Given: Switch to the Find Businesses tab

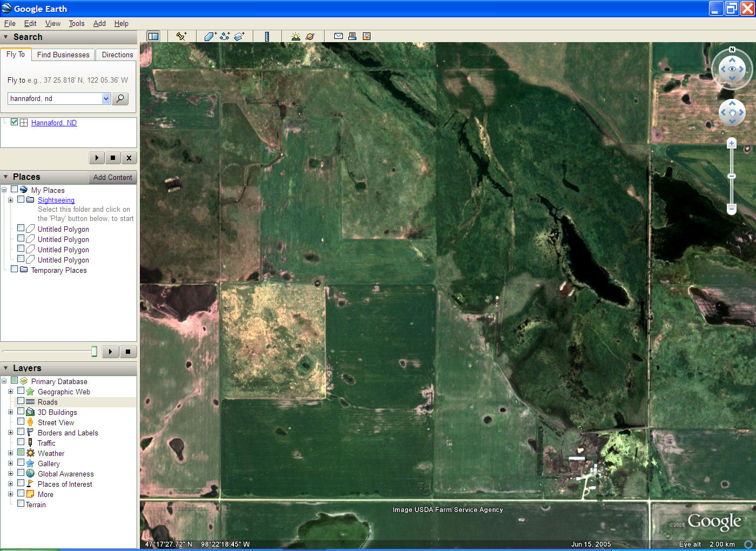Looking at the screenshot, I should click(63, 55).
